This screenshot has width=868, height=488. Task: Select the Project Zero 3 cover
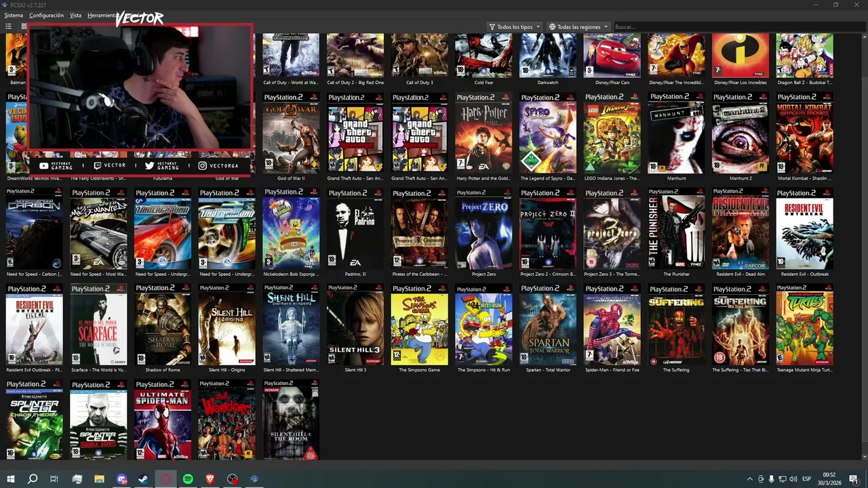(612, 228)
